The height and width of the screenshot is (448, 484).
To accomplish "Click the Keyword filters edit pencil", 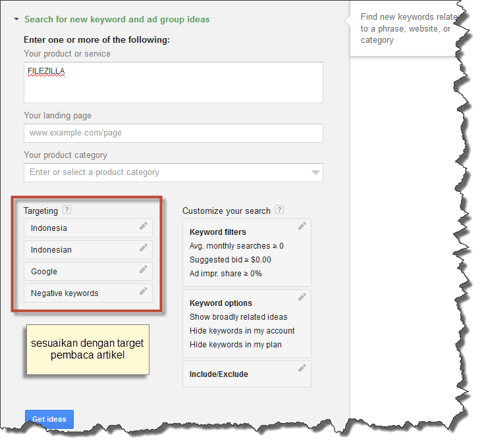I will click(302, 226).
